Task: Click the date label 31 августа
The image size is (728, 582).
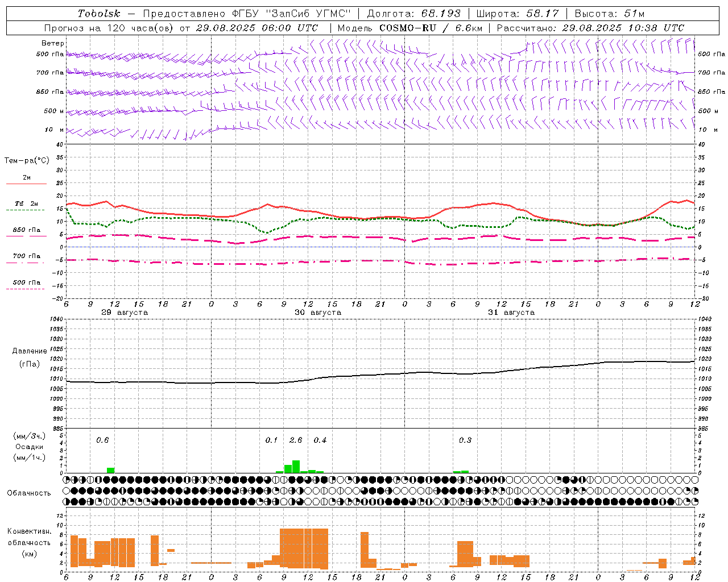Action: (511, 313)
